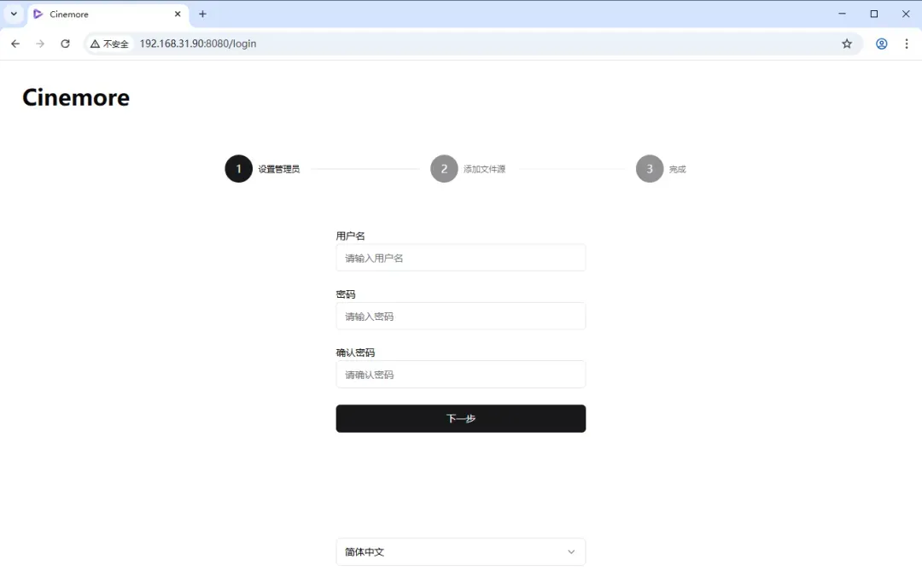
Task: Open the 简体中文 language dropdown
Action: (460, 552)
